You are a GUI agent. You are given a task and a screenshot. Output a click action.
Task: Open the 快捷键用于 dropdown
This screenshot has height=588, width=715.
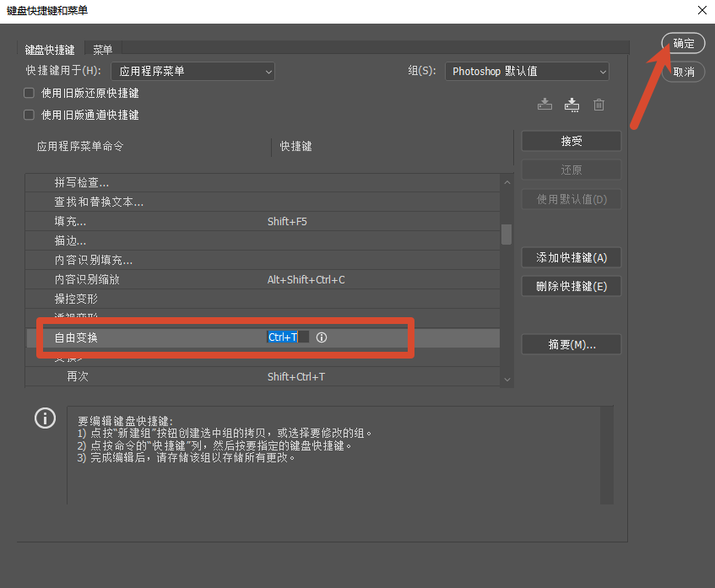[192, 71]
